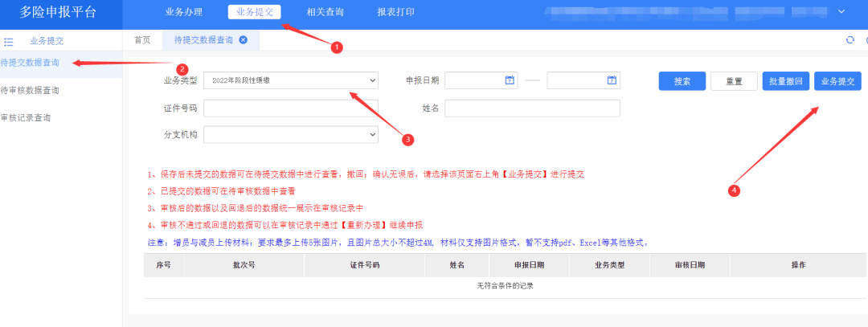Select 待审核数据查询 in sidebar
The width and height of the screenshot is (868, 327).
pos(31,90)
